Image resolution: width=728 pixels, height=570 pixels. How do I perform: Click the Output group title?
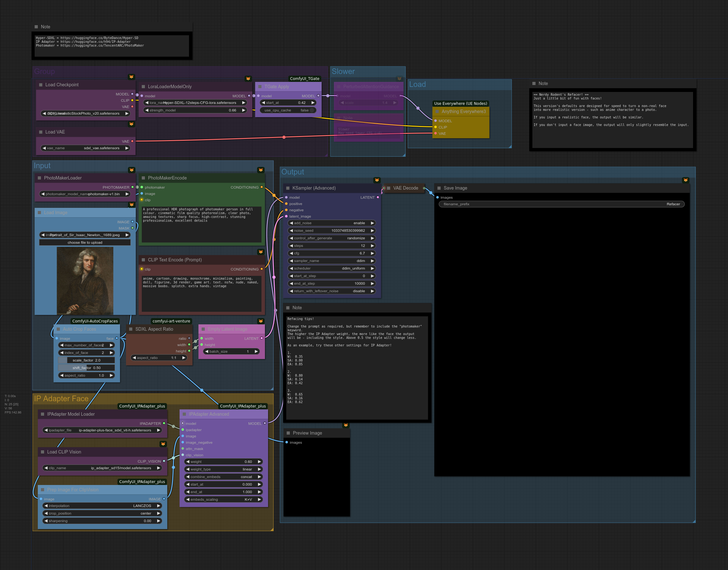click(x=292, y=172)
